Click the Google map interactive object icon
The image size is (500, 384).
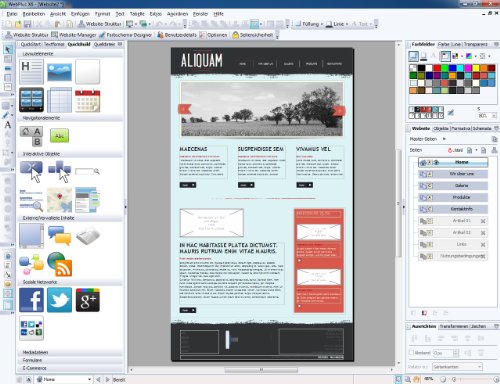(59, 200)
